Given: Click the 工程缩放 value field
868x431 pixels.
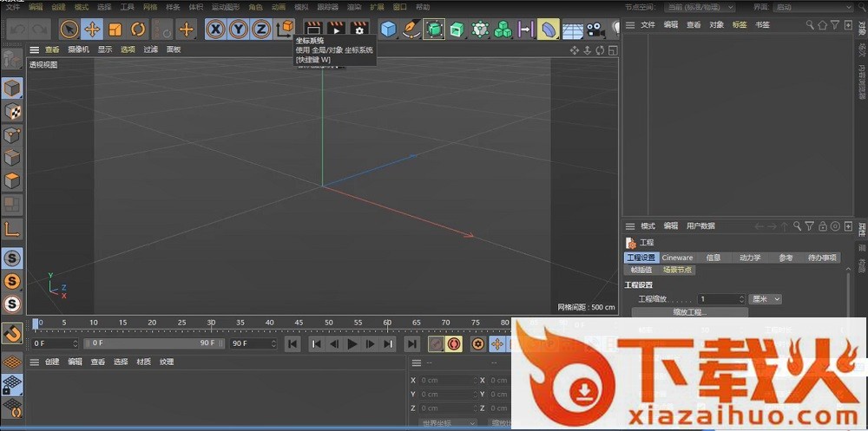Looking at the screenshot, I should (721, 299).
